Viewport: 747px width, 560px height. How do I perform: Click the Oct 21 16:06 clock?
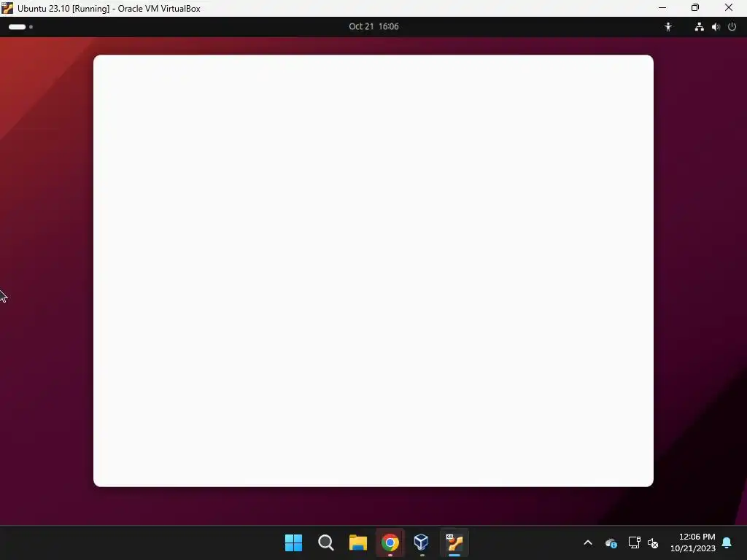(373, 27)
